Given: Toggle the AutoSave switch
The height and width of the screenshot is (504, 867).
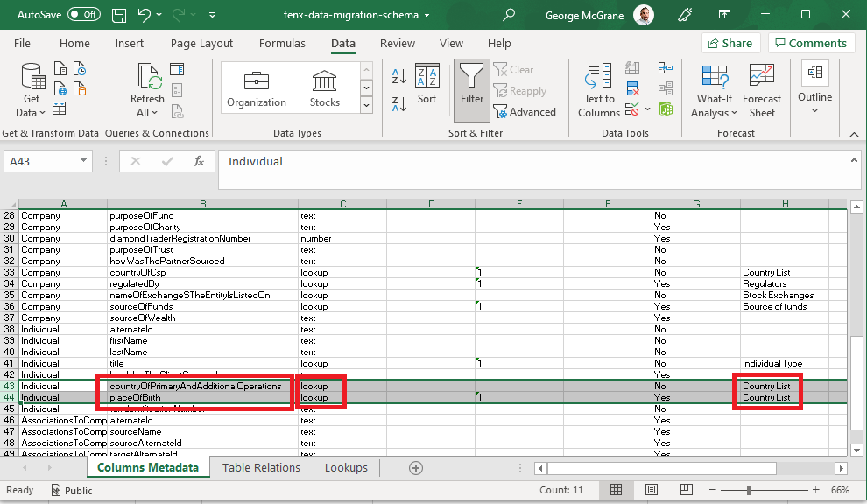Looking at the screenshot, I should (x=83, y=15).
